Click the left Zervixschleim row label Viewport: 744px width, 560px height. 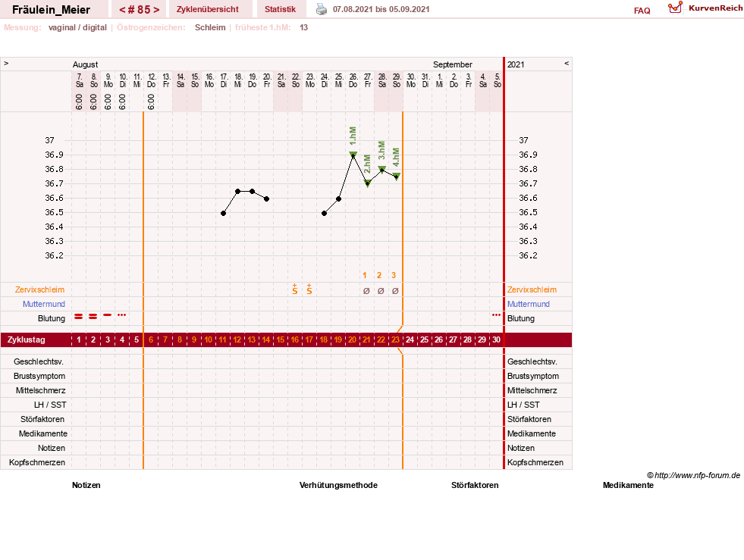pyautogui.click(x=40, y=289)
